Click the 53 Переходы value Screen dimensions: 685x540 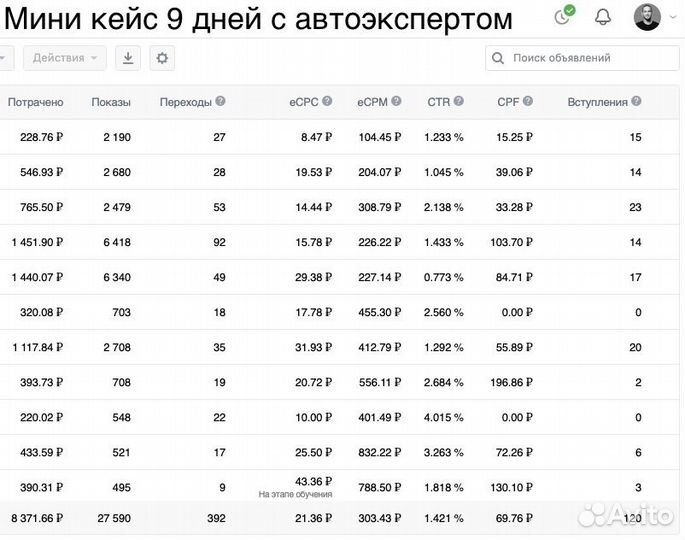(219, 207)
